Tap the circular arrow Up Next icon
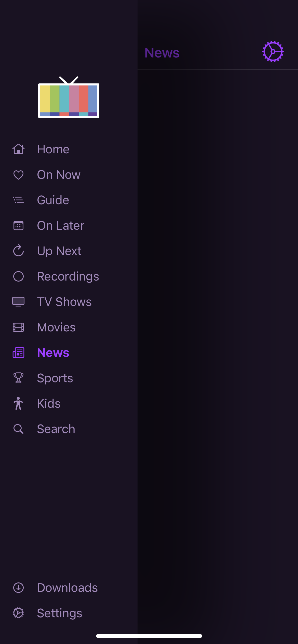 18,251
